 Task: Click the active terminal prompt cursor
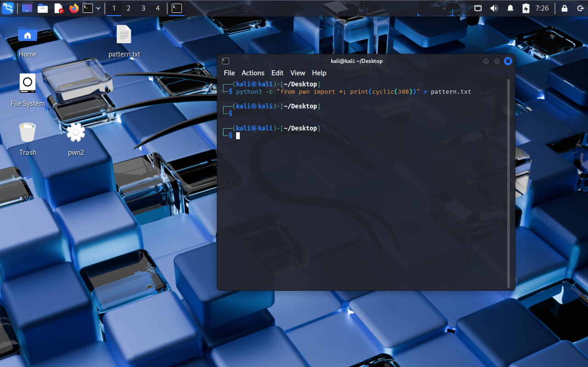point(238,136)
